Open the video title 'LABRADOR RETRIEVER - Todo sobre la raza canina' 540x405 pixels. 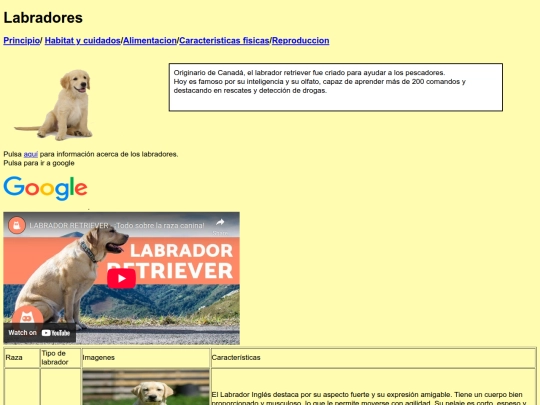point(117,226)
